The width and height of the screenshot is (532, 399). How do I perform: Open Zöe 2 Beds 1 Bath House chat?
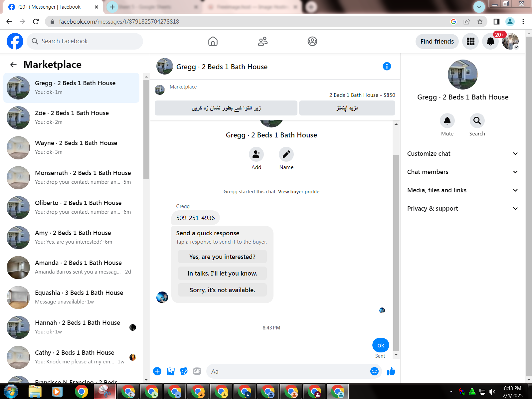[72, 118]
